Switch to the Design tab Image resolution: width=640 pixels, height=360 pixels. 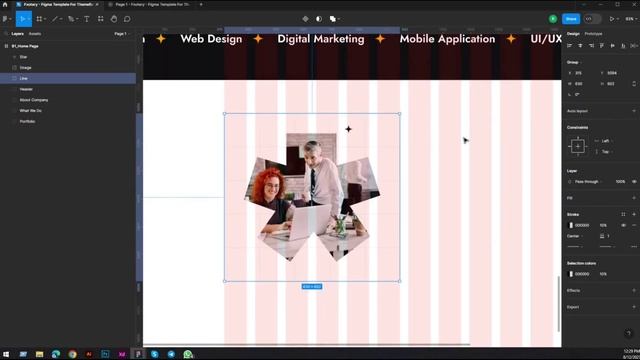[x=573, y=34]
